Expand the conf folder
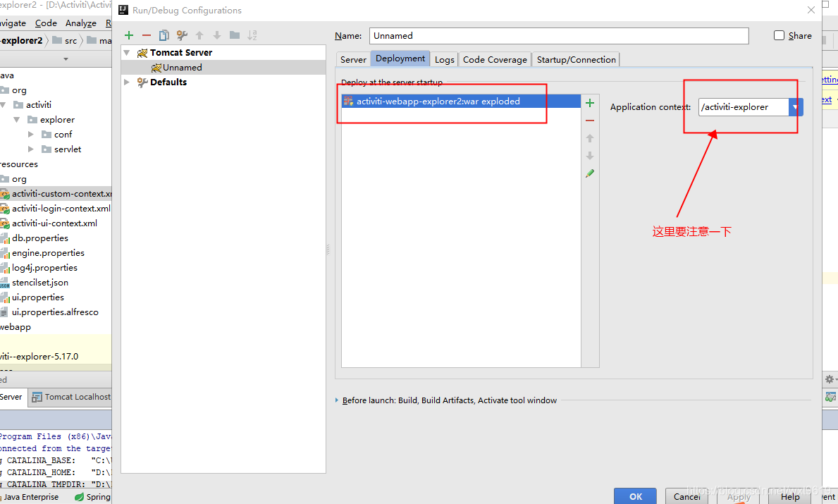This screenshot has height=504, width=838. pyautogui.click(x=31, y=134)
